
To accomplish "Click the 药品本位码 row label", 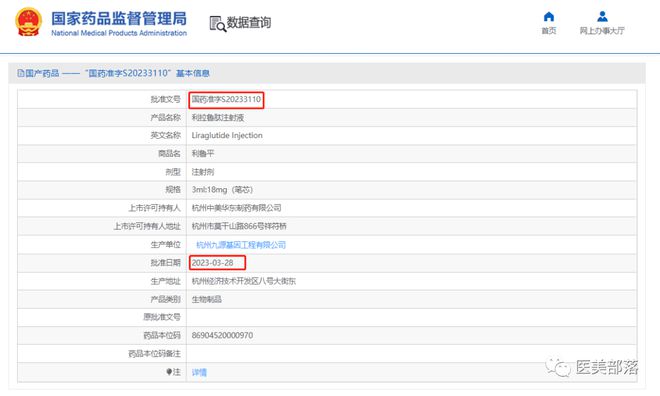I will point(162,335).
